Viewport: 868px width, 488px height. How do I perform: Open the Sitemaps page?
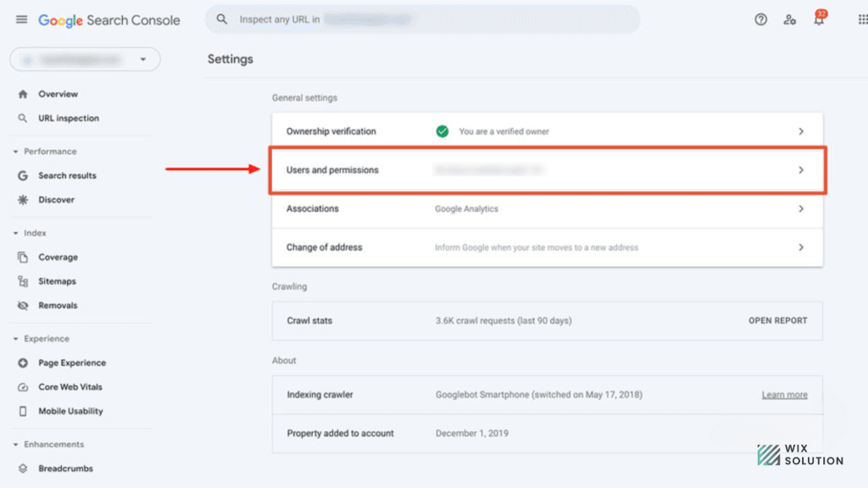coord(57,281)
